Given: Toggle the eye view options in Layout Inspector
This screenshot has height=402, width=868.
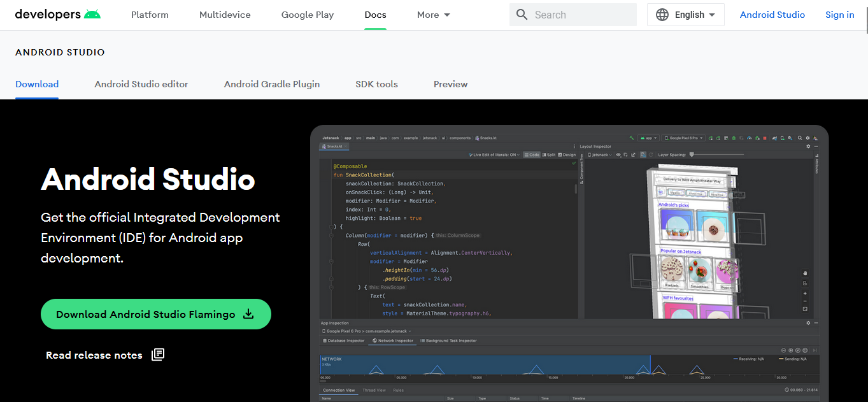Looking at the screenshot, I should click(618, 155).
